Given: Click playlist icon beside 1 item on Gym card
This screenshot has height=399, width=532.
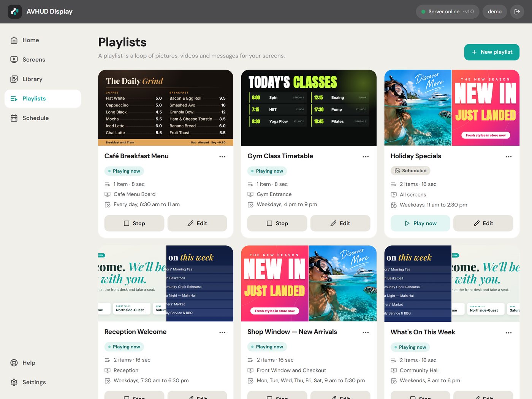Looking at the screenshot, I should pyautogui.click(x=250, y=184).
